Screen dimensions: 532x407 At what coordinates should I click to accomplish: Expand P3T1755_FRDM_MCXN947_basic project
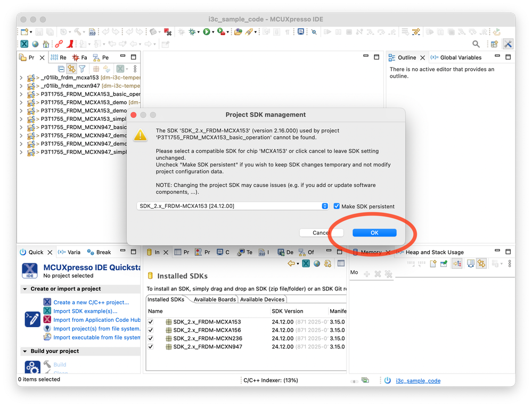[x=21, y=127]
